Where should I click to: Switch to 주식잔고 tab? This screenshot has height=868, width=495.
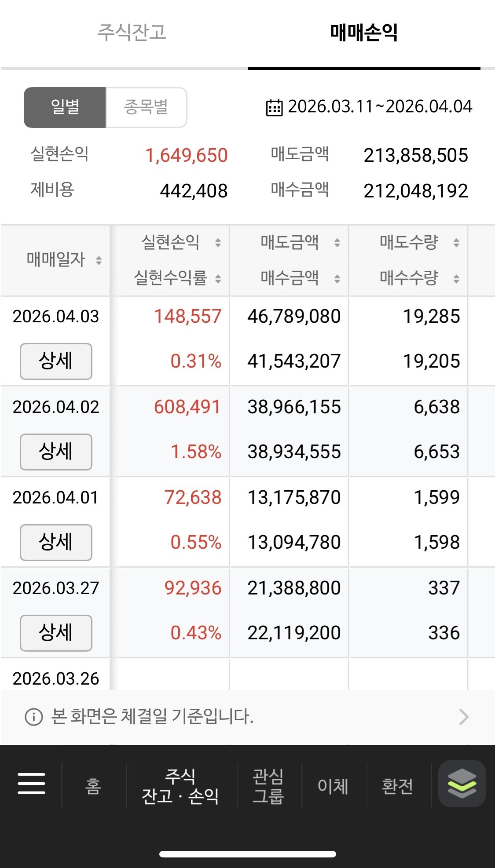(x=132, y=33)
